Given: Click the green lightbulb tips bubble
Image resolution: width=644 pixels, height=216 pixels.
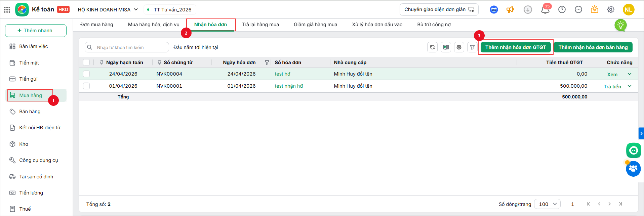Looking at the screenshot, I should point(620,25).
